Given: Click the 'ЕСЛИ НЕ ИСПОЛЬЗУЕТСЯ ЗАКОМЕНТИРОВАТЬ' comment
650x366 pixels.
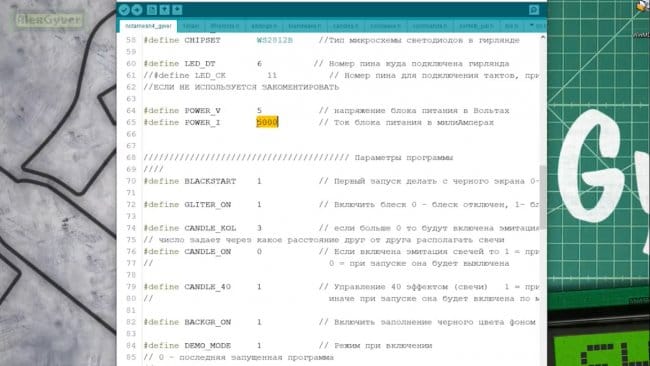Looking at the screenshot, I should click(241, 87).
